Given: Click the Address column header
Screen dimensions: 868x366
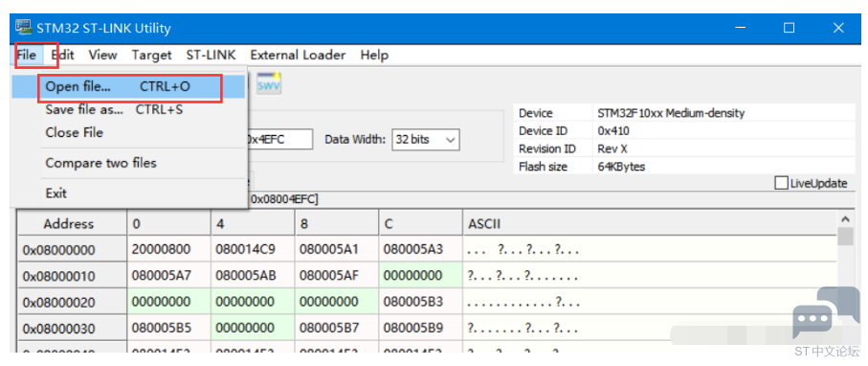Looking at the screenshot, I should click(72, 223).
